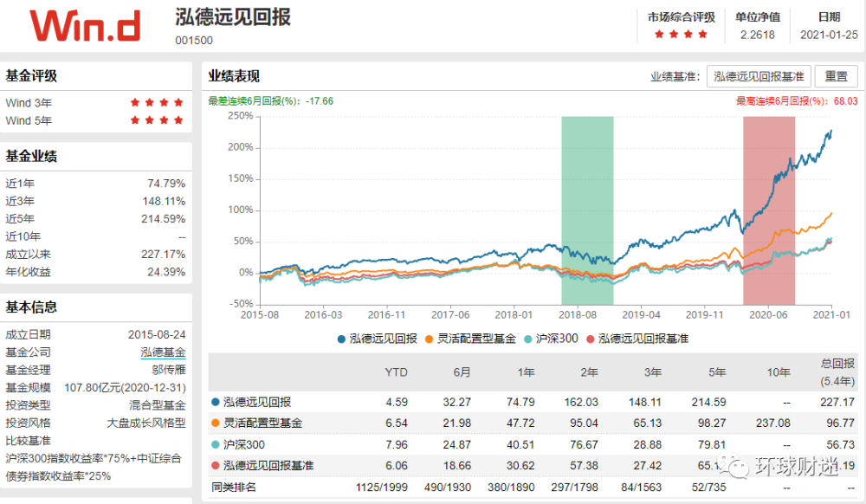Screen dimensions: 866x504
Task: Select the YTD column header
Action: [x=396, y=372]
